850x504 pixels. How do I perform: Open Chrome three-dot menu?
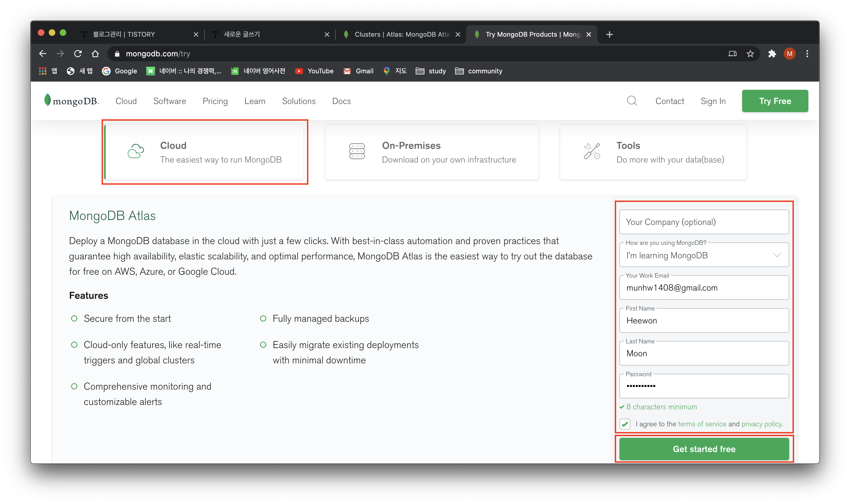pyautogui.click(x=807, y=54)
